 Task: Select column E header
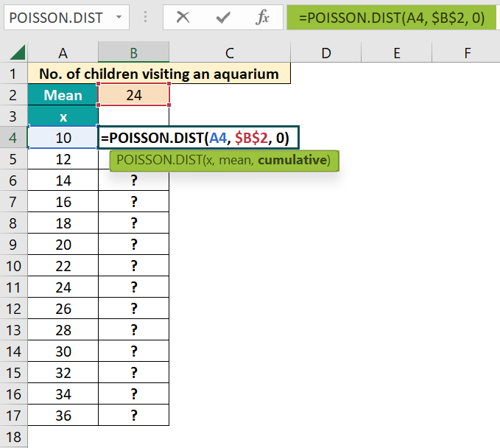[397, 52]
